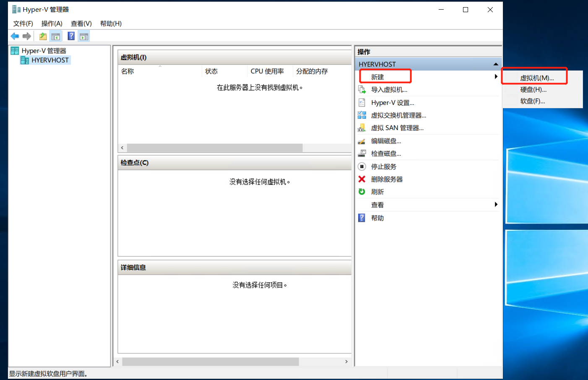The height and width of the screenshot is (380, 588).
Task: Click the 刷新 green refresh icon
Action: pyautogui.click(x=362, y=192)
